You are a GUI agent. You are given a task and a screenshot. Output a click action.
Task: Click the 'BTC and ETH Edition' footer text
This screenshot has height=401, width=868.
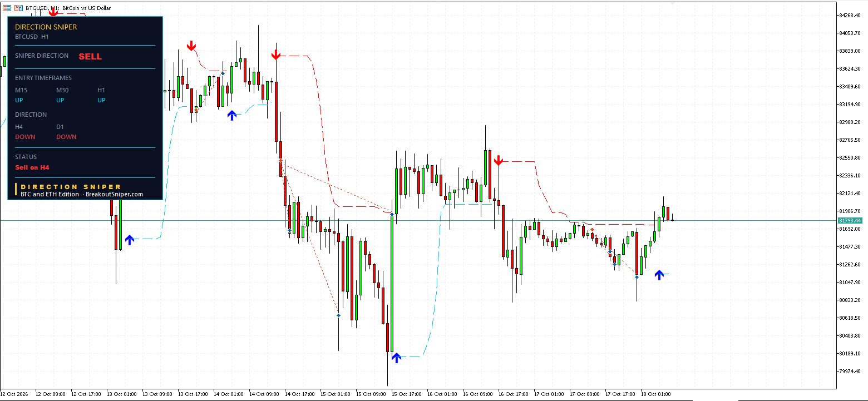pyautogui.click(x=50, y=194)
